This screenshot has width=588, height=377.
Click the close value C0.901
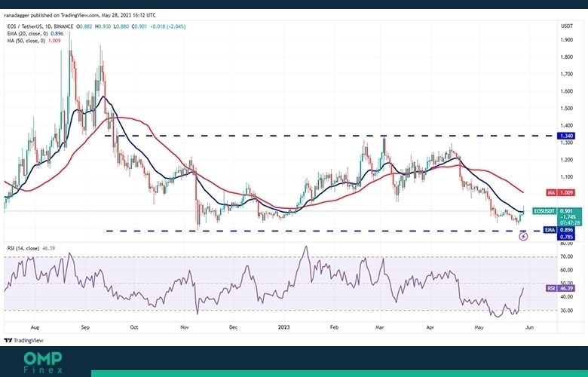point(139,26)
